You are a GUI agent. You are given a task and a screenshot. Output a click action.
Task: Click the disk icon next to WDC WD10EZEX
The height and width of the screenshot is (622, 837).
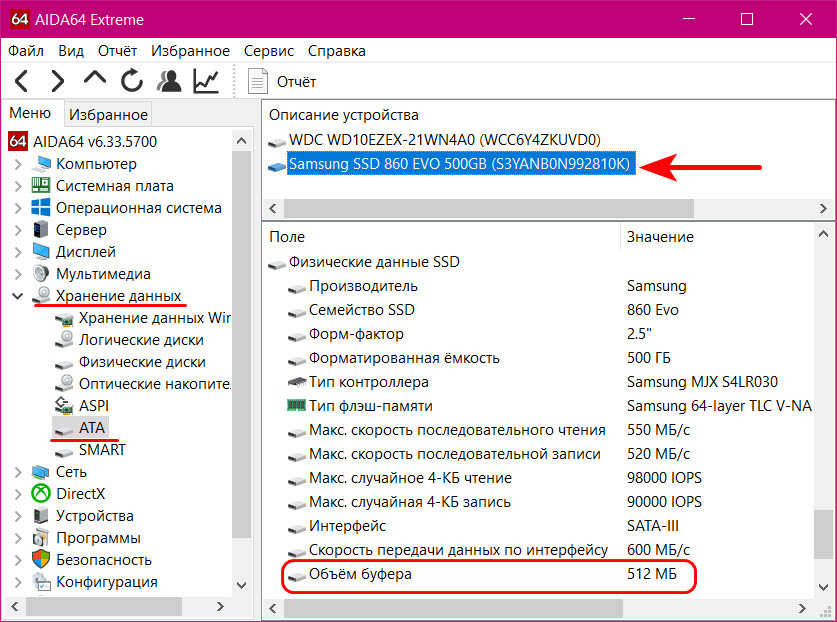277,142
